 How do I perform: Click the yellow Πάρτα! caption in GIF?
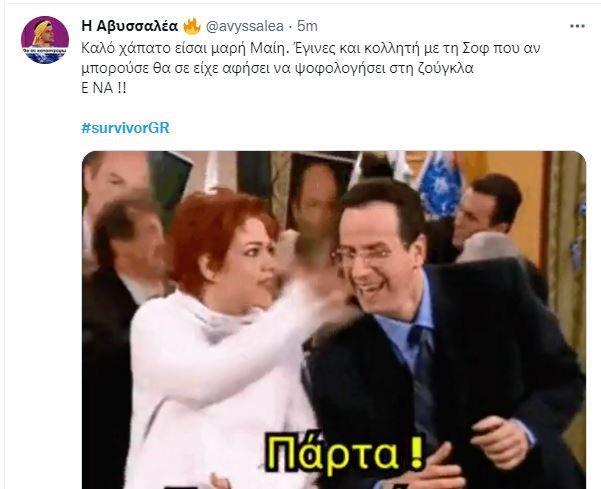tap(345, 454)
